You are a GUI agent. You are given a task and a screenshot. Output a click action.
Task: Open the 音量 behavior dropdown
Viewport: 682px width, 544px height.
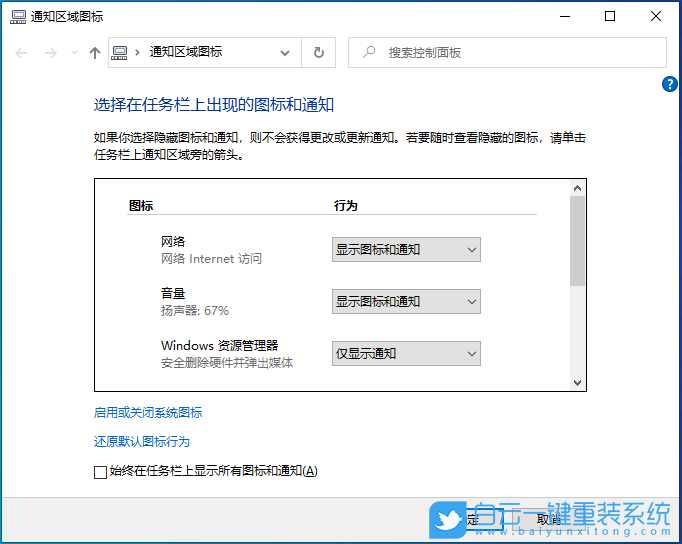(406, 301)
